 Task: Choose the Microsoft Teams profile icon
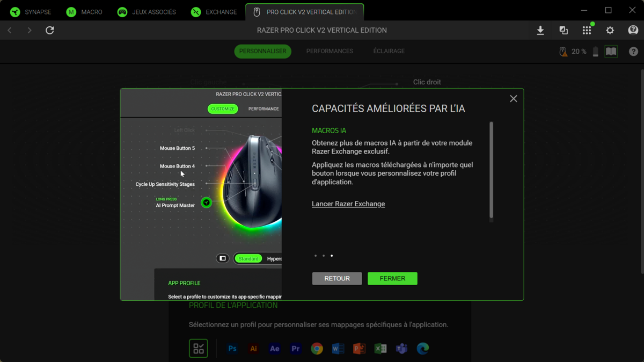tap(401, 349)
